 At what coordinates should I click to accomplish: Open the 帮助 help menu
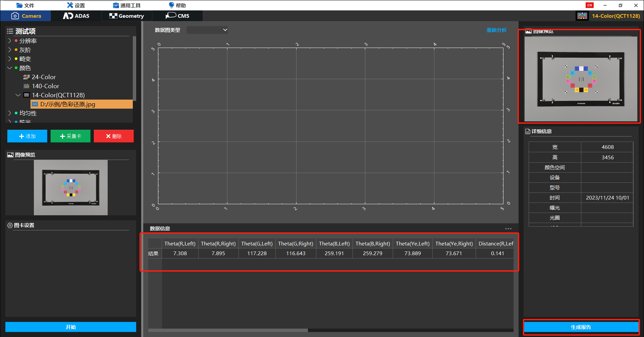tap(177, 5)
